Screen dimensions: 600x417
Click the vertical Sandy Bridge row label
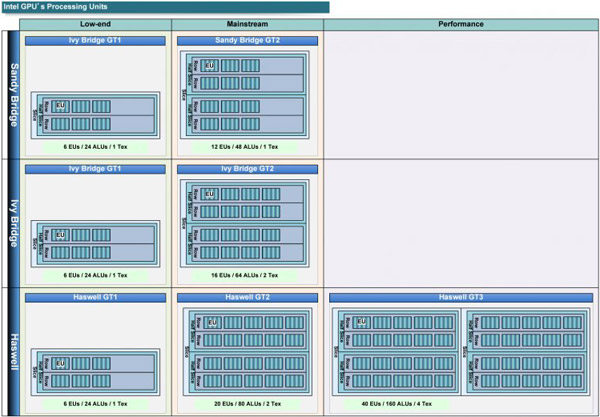(13, 95)
